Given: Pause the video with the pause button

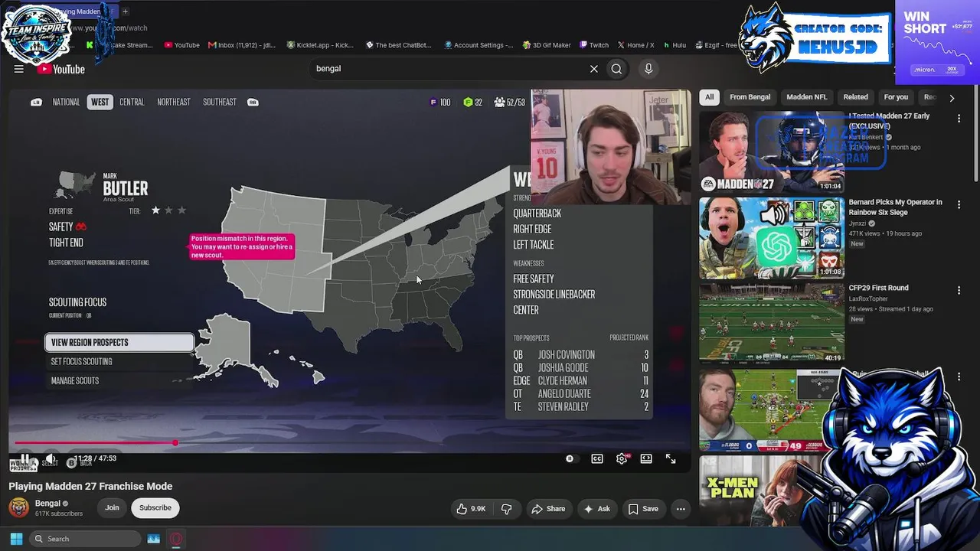Looking at the screenshot, I should click(24, 459).
